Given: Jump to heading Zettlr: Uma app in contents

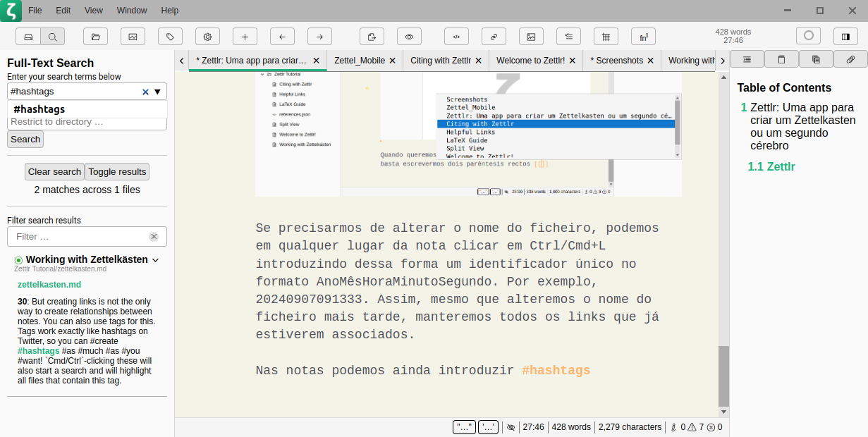Looking at the screenshot, I should click(803, 127).
